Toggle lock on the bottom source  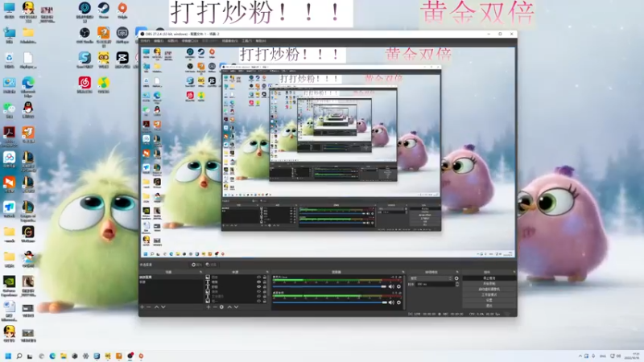click(265, 301)
